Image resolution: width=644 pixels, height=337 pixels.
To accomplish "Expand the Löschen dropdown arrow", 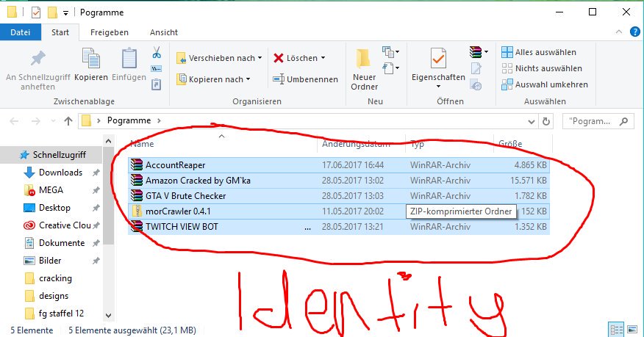I will tap(323, 58).
